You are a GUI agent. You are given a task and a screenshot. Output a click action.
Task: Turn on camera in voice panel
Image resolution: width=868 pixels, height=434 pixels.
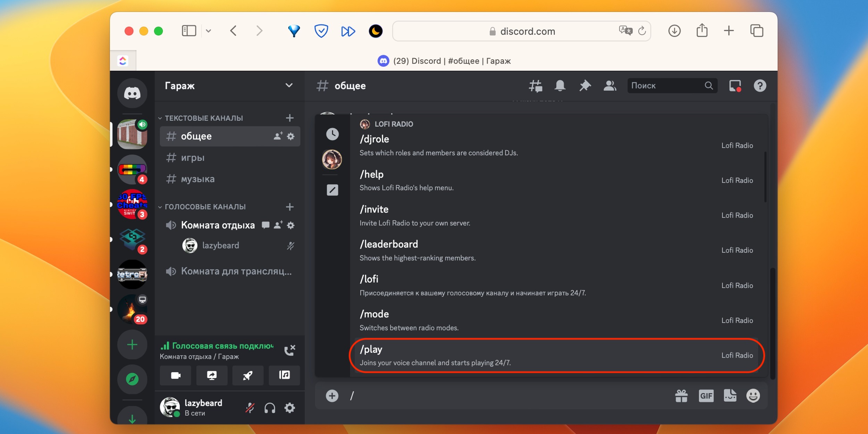176,375
